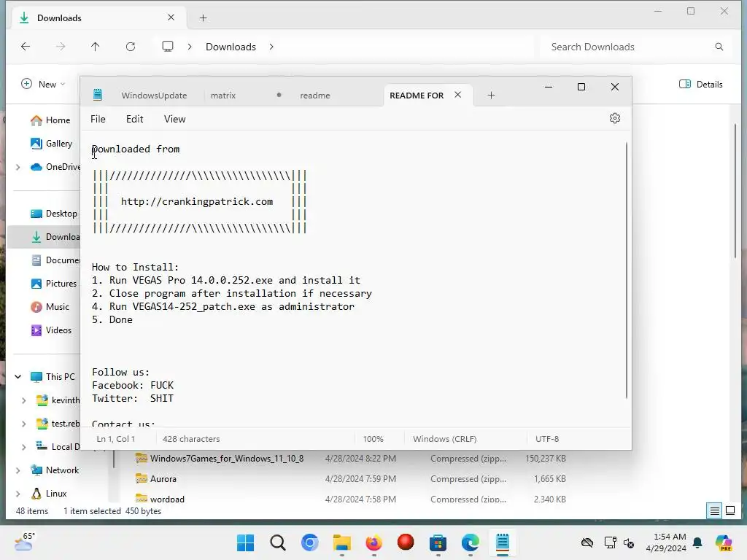The width and height of the screenshot is (747, 560).
Task: Open File Explorer from taskbar
Action: [341, 542]
